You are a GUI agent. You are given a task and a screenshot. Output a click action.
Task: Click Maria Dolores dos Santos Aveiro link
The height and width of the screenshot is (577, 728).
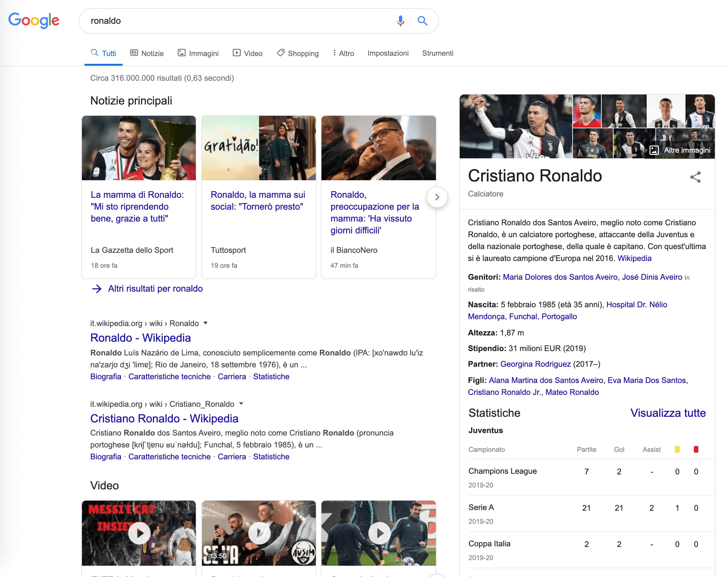(560, 277)
